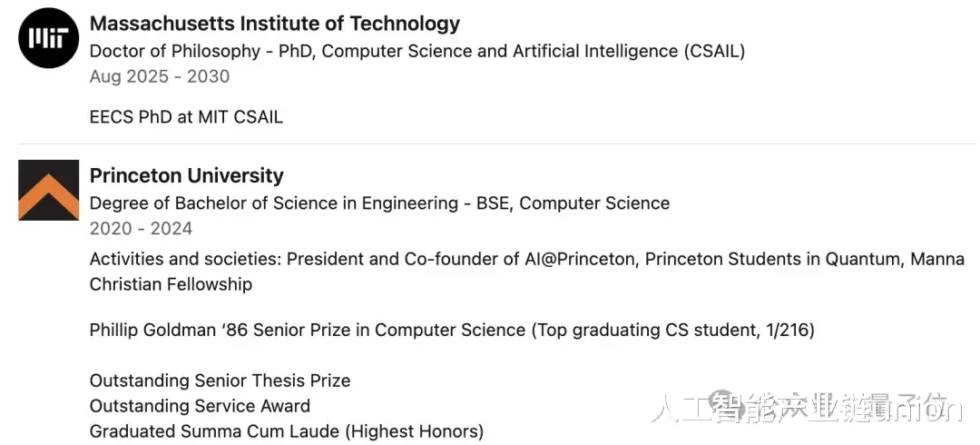
Task: Open the Princeton University school page
Action: [x=186, y=175]
